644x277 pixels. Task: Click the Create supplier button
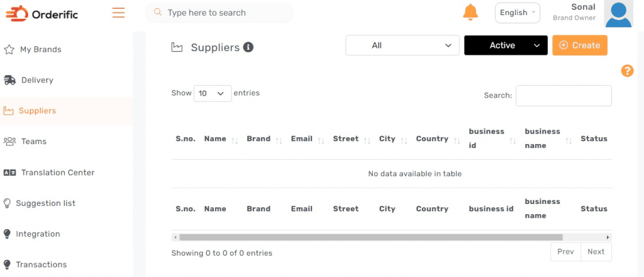pyautogui.click(x=579, y=45)
